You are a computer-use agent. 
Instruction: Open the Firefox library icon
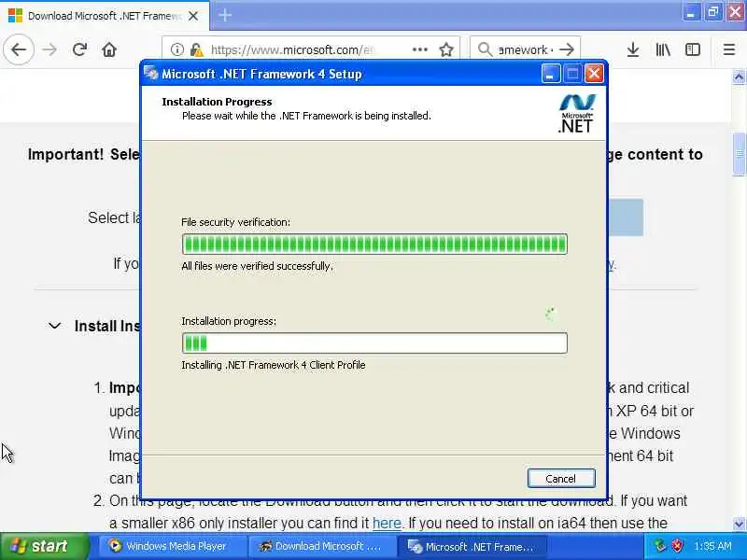(x=663, y=49)
